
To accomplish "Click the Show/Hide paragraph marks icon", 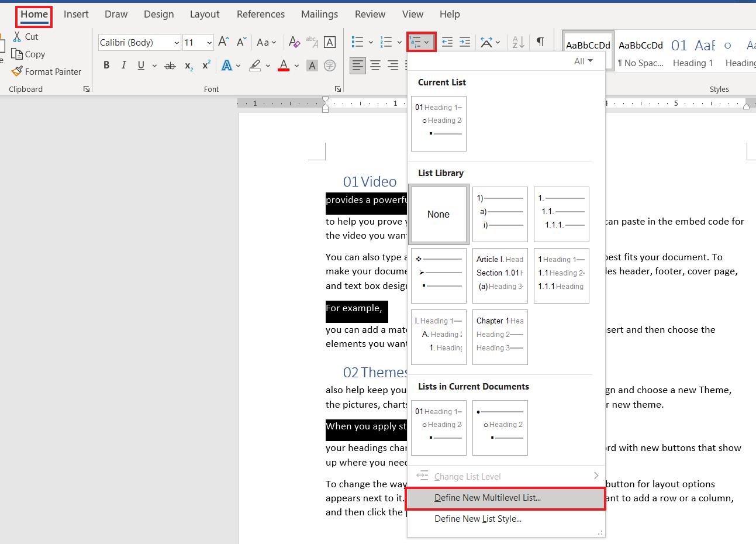I will tap(540, 42).
